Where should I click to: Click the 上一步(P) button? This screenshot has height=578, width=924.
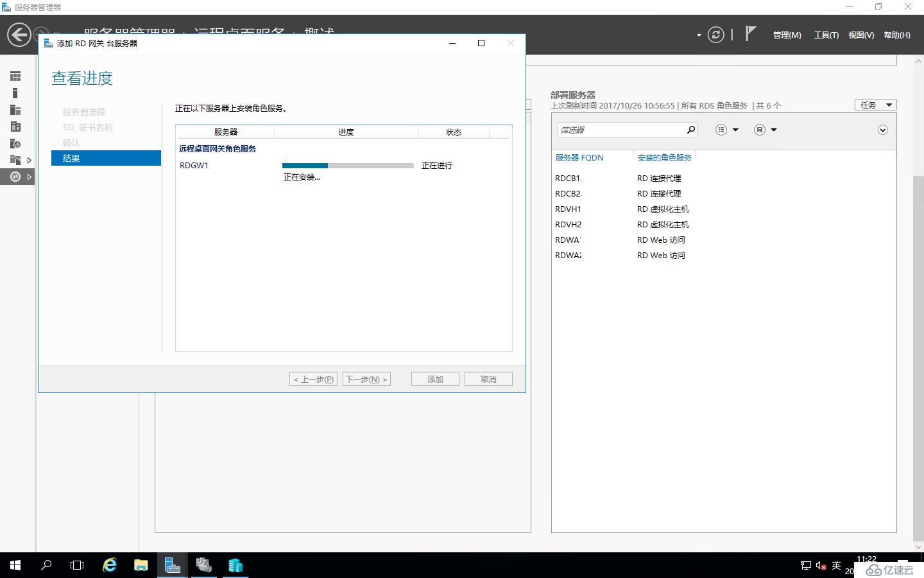point(313,379)
